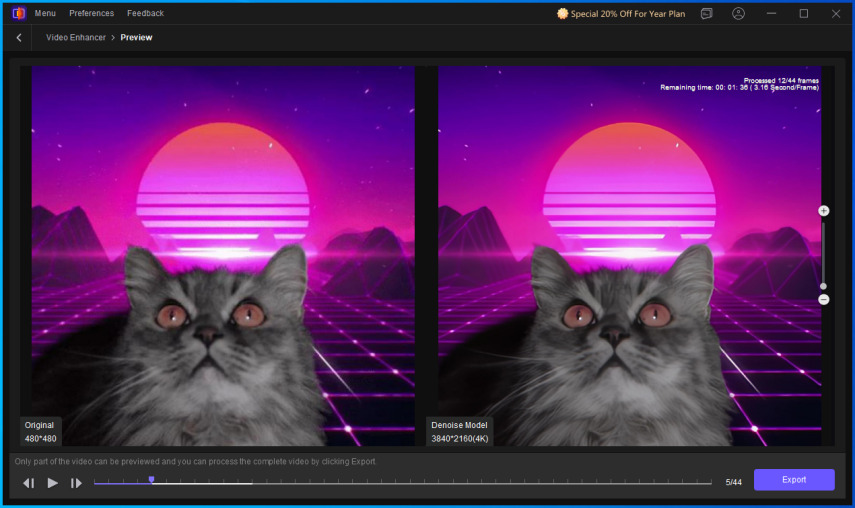This screenshot has width=855, height=508.
Task: Go back with the arrow icon
Action: 19,38
